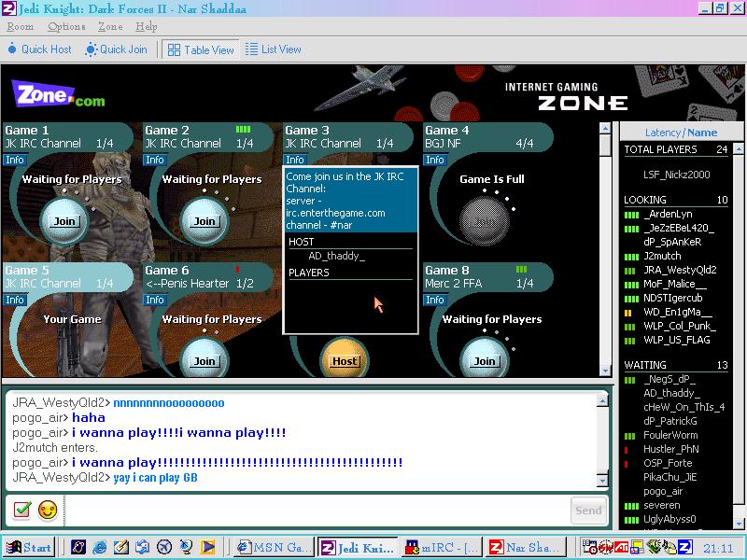Switch to Table View
The height and width of the screenshot is (560, 747).
[x=201, y=49]
